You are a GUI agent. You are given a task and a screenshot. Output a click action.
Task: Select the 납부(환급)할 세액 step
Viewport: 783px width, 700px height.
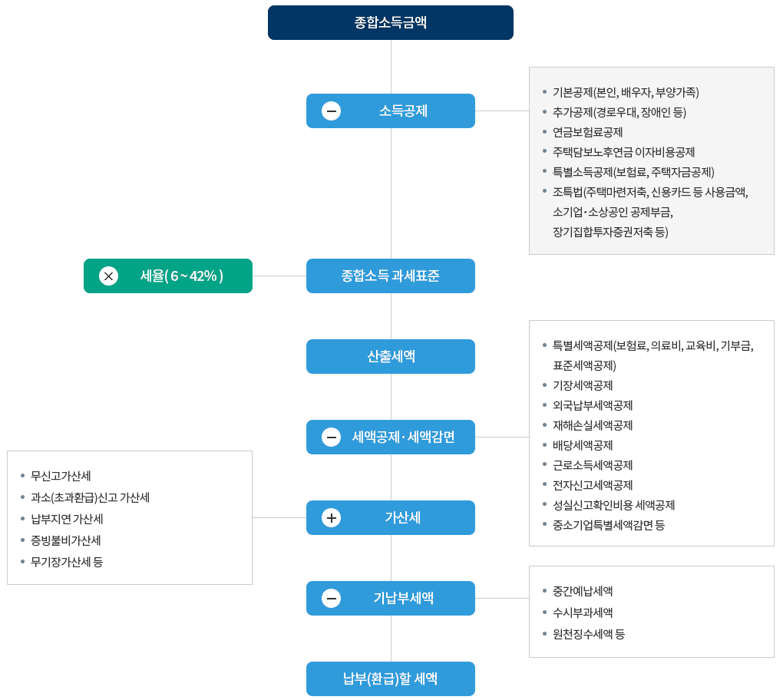(391, 679)
